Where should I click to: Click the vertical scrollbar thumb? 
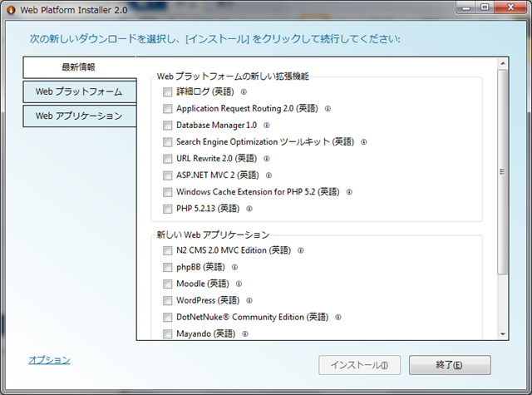503,171
